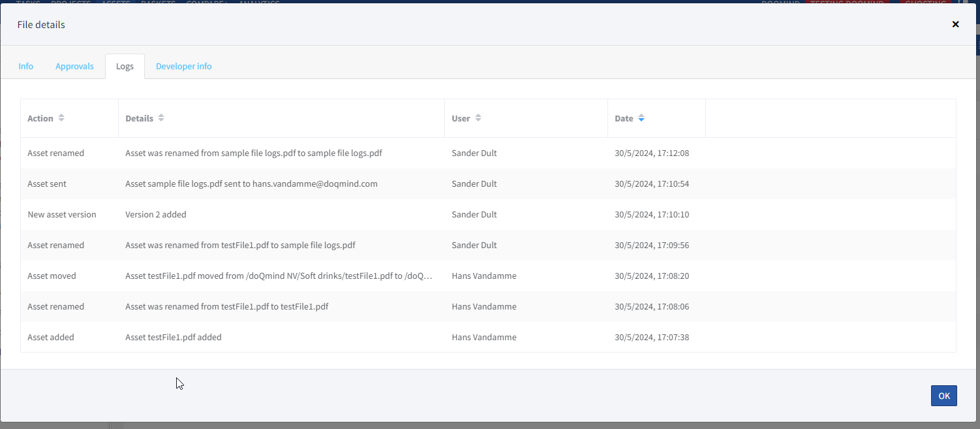Close the File details dialog with X

[x=955, y=24]
